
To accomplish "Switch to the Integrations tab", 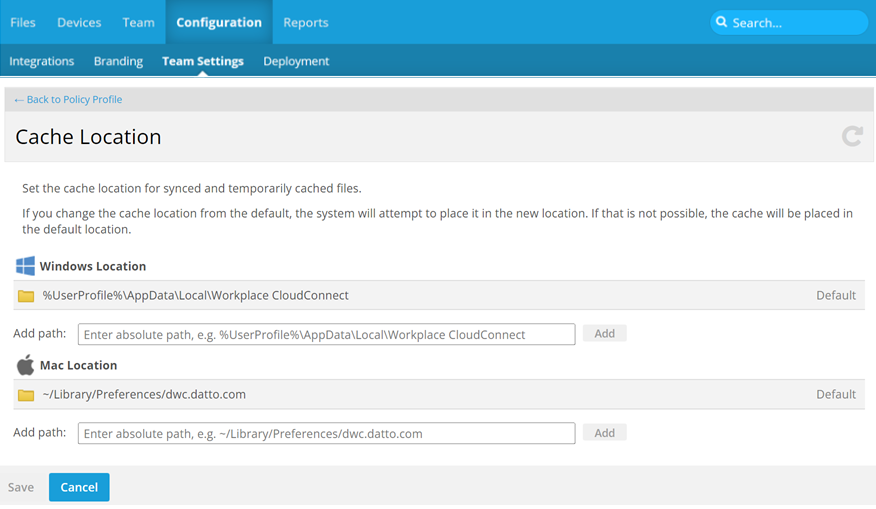I will click(42, 61).
